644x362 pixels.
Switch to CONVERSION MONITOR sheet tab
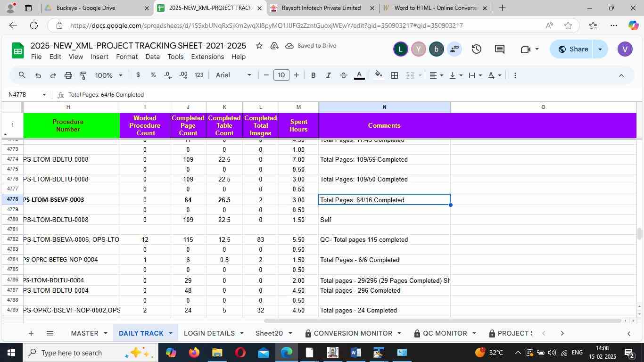click(353, 333)
